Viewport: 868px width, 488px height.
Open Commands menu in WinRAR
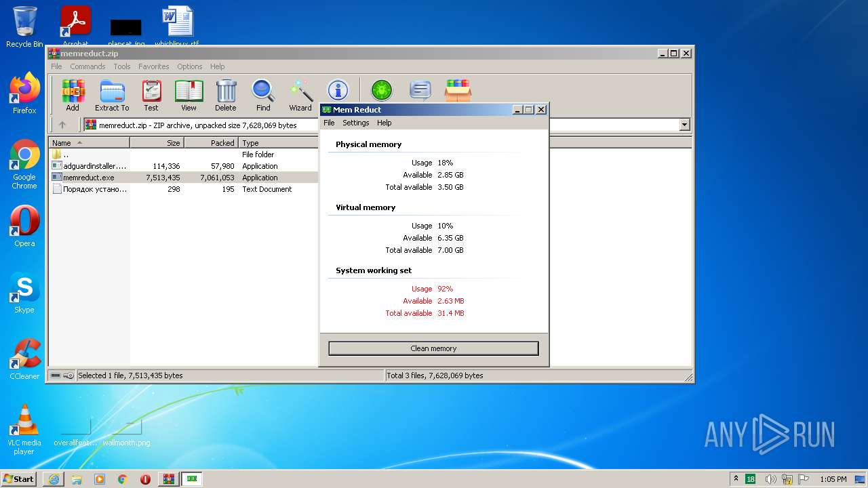(x=87, y=66)
